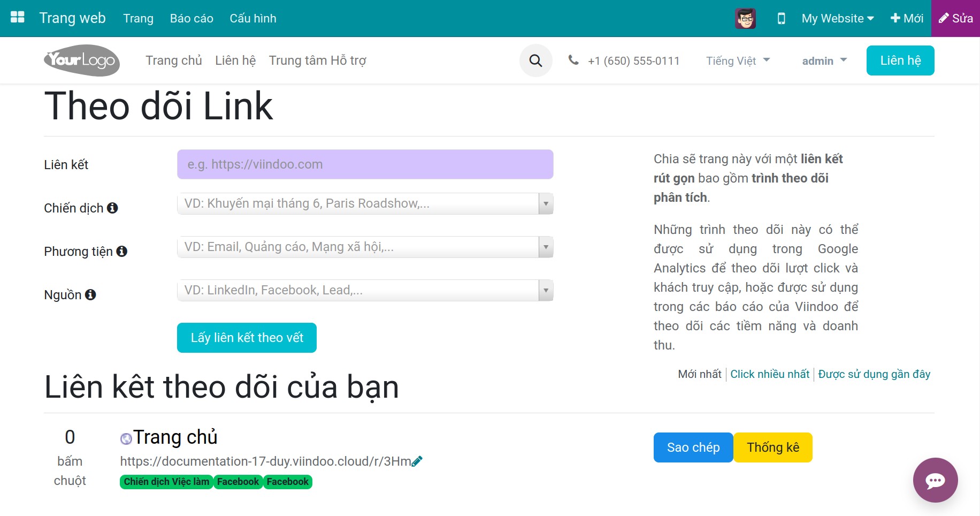Click the phone handset icon

[x=573, y=60]
